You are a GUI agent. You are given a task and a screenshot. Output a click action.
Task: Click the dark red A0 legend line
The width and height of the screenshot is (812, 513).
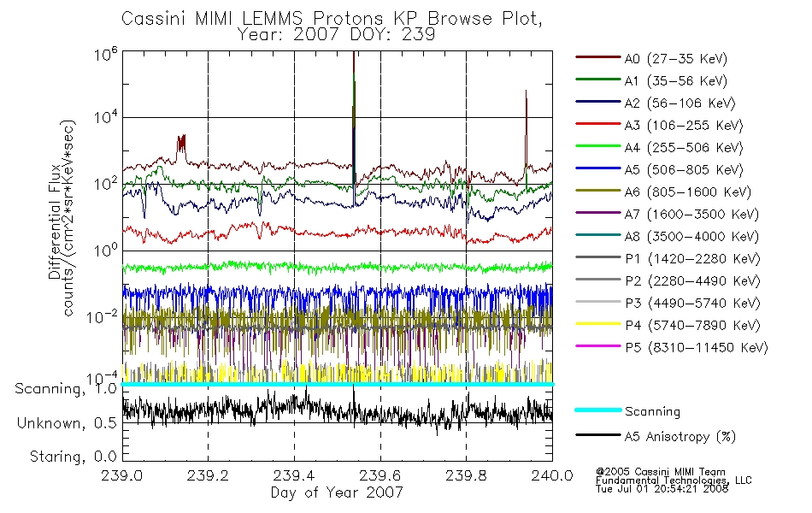(x=597, y=57)
